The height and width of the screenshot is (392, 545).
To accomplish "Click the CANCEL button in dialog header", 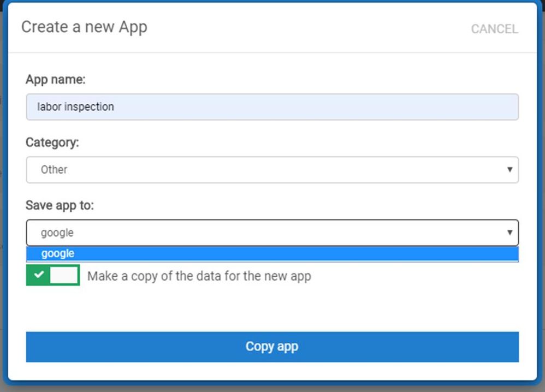I will pos(494,29).
